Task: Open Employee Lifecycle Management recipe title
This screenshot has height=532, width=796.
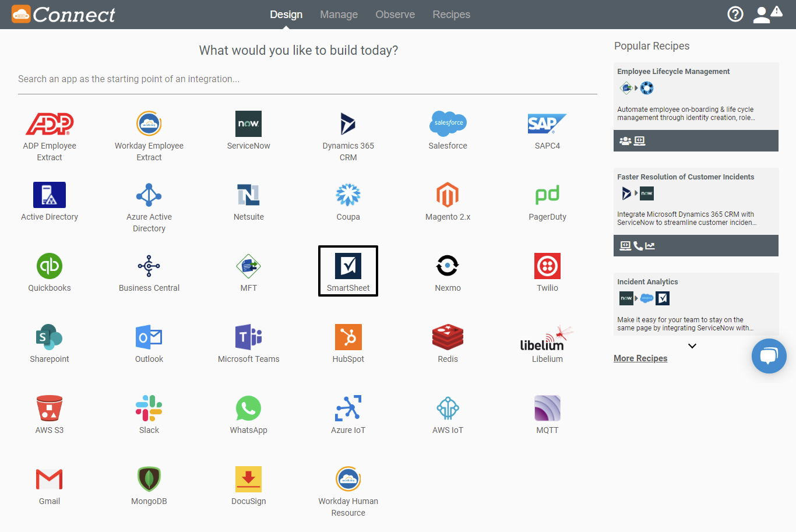Action: coord(673,72)
